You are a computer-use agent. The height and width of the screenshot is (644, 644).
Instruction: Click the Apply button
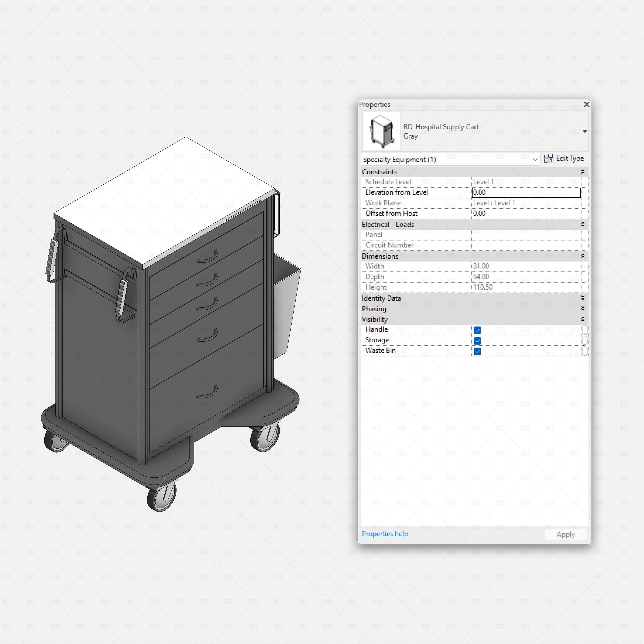[565, 534]
